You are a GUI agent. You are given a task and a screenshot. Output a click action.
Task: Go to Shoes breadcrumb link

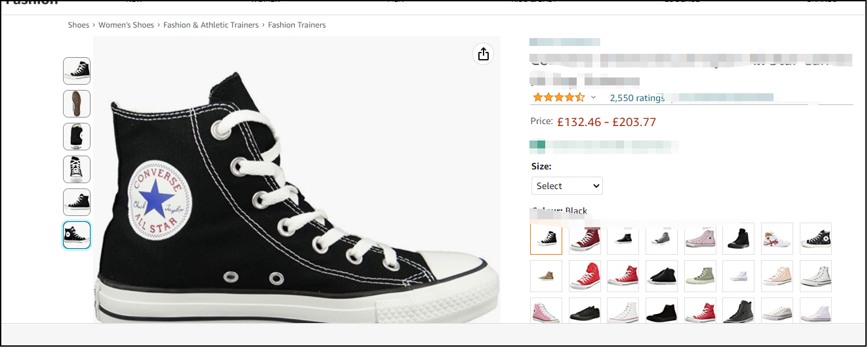78,25
